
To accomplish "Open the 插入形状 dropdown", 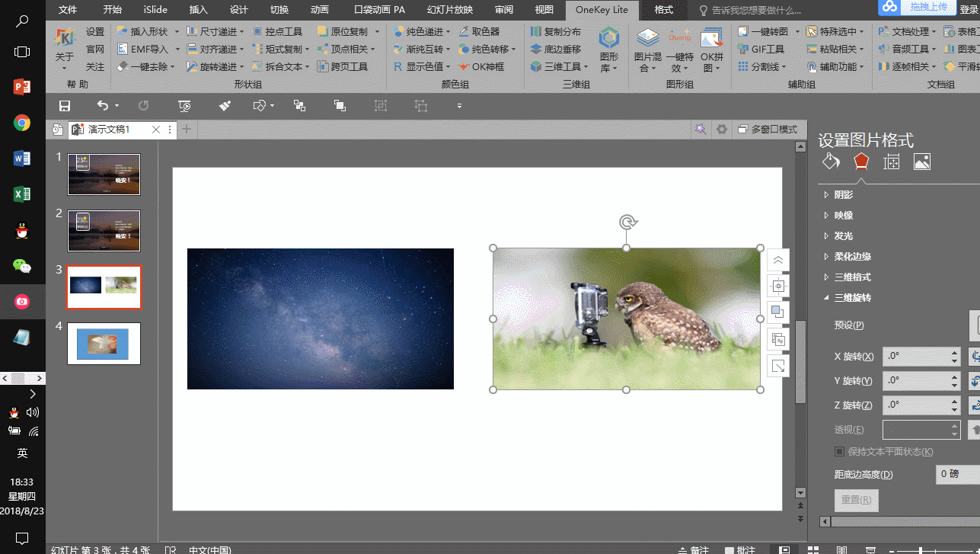I will click(x=148, y=31).
